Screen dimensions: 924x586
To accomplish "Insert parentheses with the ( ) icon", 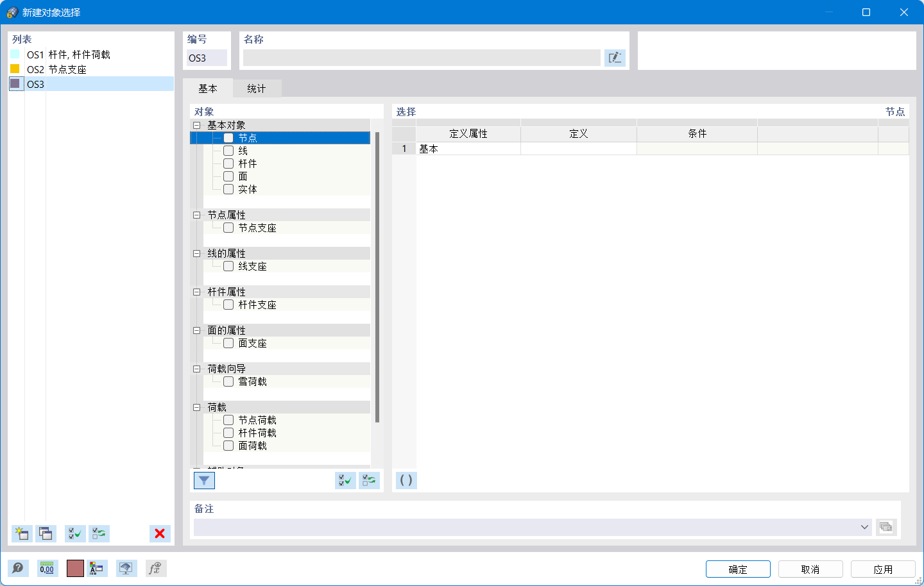I will point(406,480).
